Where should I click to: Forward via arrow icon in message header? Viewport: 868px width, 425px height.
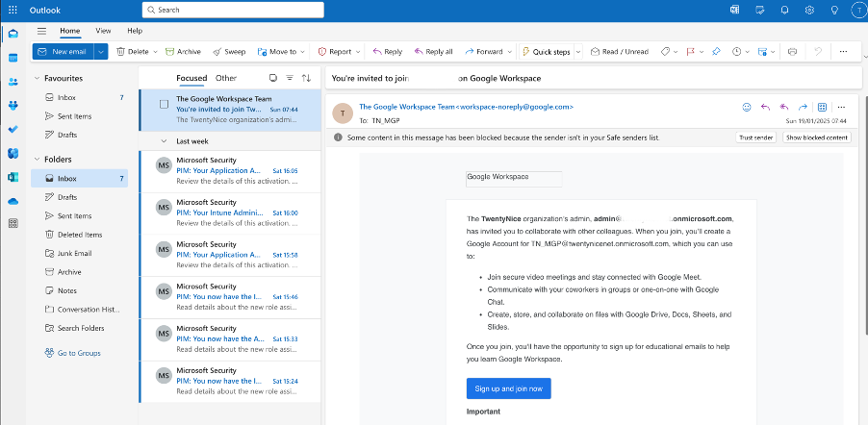click(803, 108)
